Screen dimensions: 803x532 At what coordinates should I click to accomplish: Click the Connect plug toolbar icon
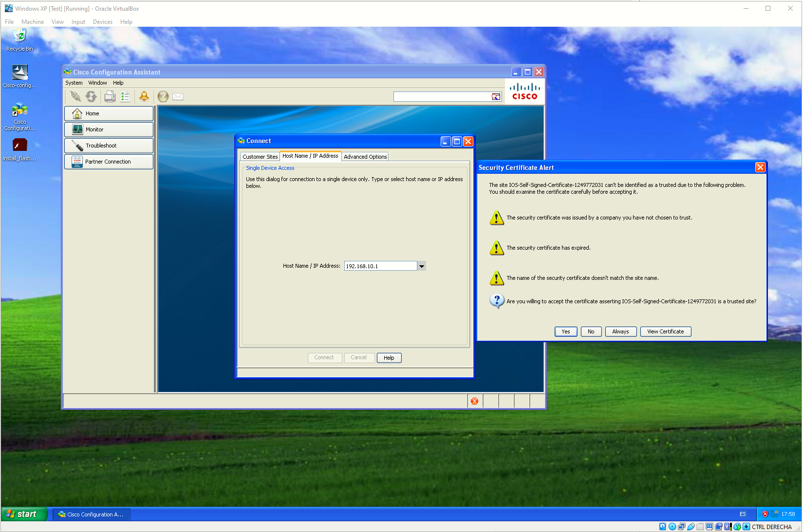coord(76,96)
